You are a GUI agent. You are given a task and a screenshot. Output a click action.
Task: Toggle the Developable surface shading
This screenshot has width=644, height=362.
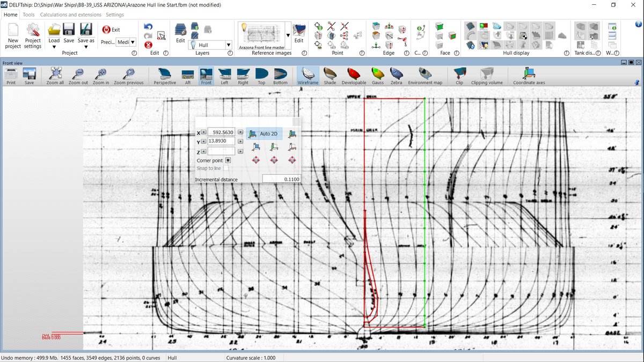click(x=353, y=76)
